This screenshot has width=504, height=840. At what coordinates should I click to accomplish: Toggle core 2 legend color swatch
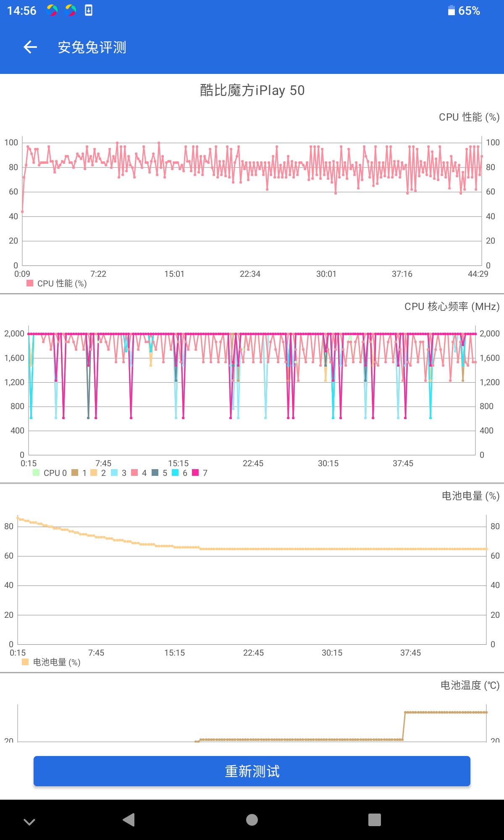tap(94, 472)
